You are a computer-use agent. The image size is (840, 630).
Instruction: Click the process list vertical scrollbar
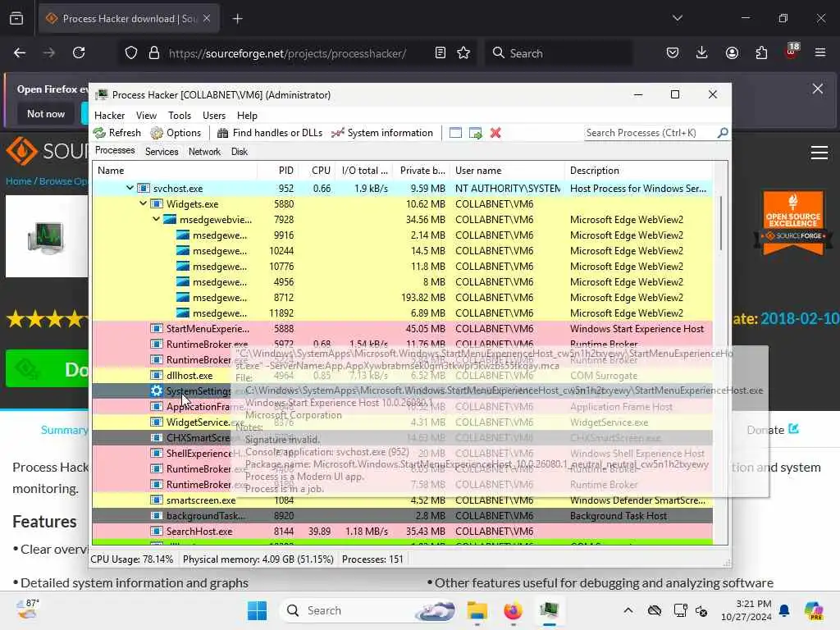pos(720,222)
